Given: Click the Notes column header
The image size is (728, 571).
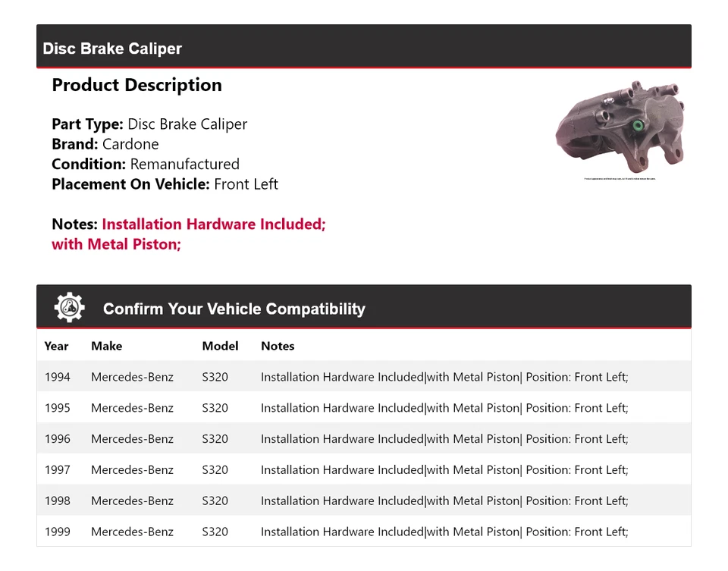Looking at the screenshot, I should click(x=278, y=346).
